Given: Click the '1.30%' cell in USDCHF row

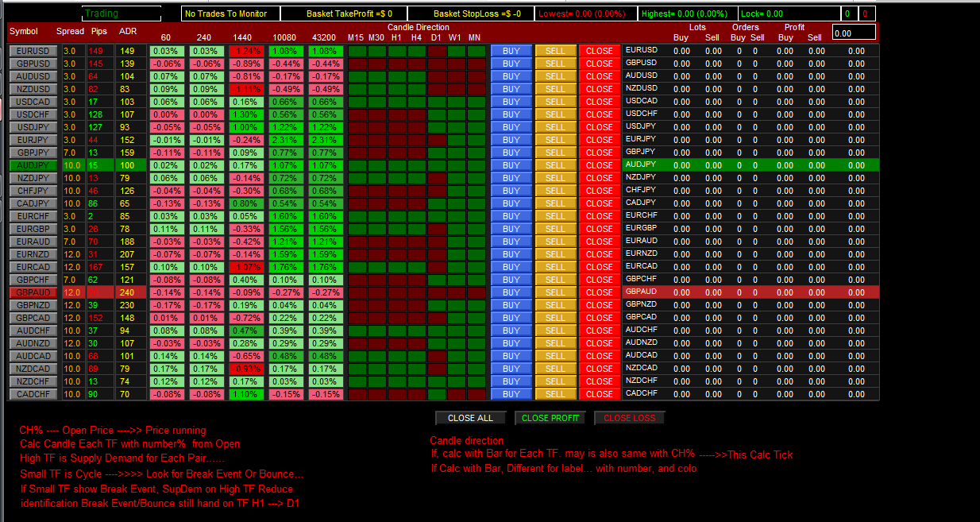Looking at the screenshot, I should click(245, 114).
